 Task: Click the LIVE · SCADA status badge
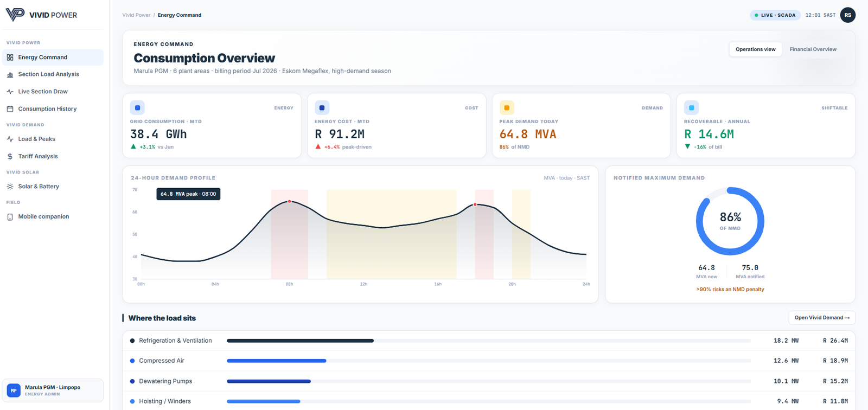click(x=775, y=15)
